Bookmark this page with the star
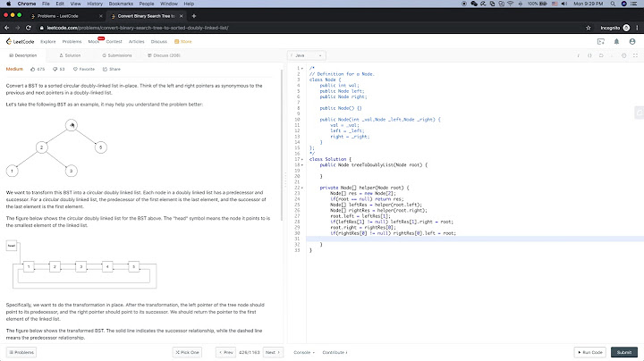The image size is (644, 361). click(x=589, y=28)
